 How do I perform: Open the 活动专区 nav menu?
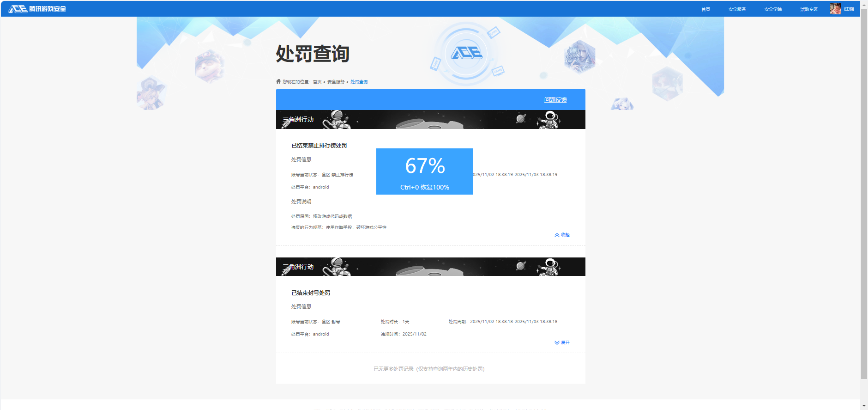point(809,9)
